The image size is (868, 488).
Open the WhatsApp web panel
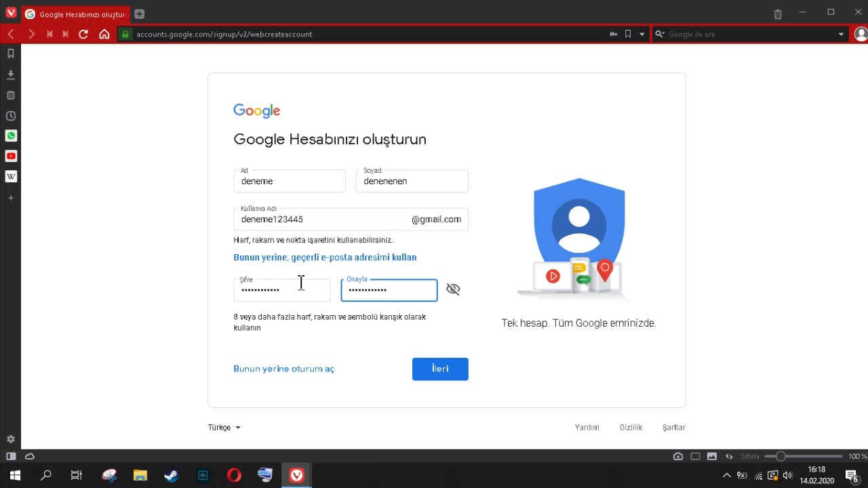coord(11,136)
